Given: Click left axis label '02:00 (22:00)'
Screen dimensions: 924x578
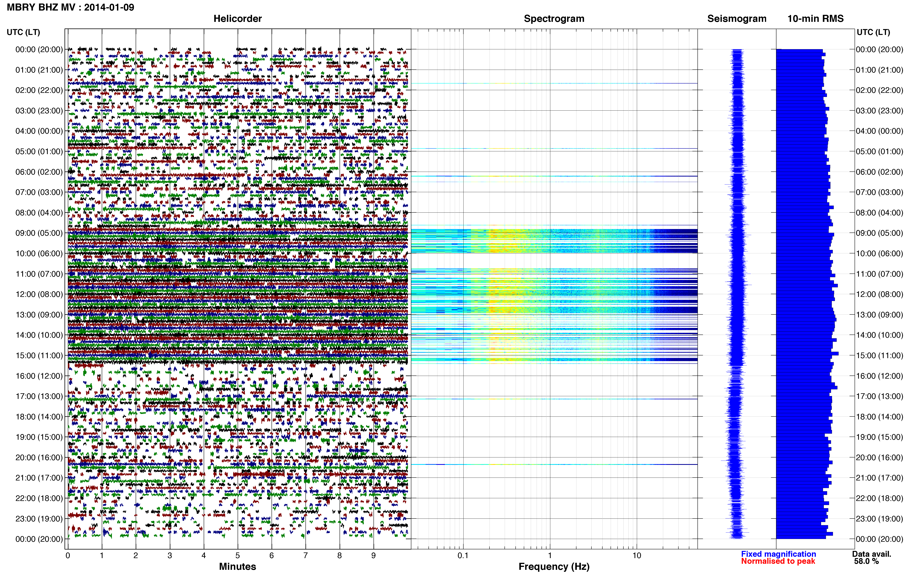Looking at the screenshot, I should (39, 90).
